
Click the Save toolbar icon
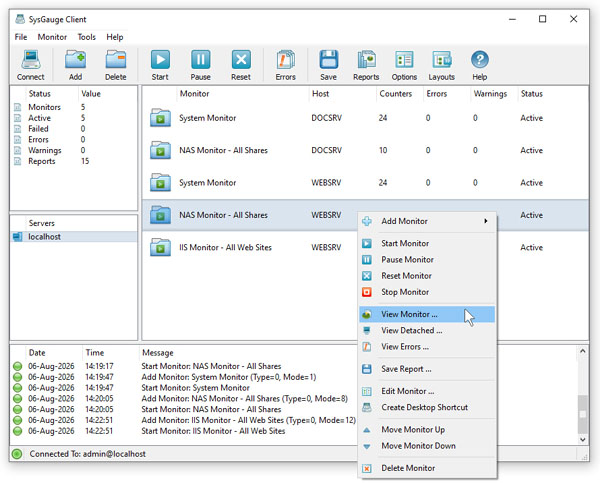pos(328,61)
